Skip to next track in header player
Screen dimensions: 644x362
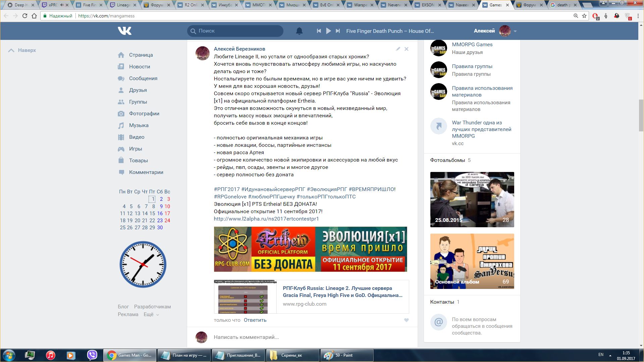pyautogui.click(x=338, y=31)
